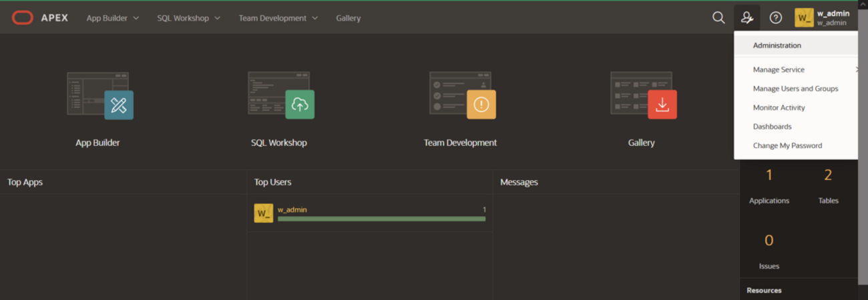Open the Manage Service submenu
The width and height of the screenshot is (868, 300).
779,69
